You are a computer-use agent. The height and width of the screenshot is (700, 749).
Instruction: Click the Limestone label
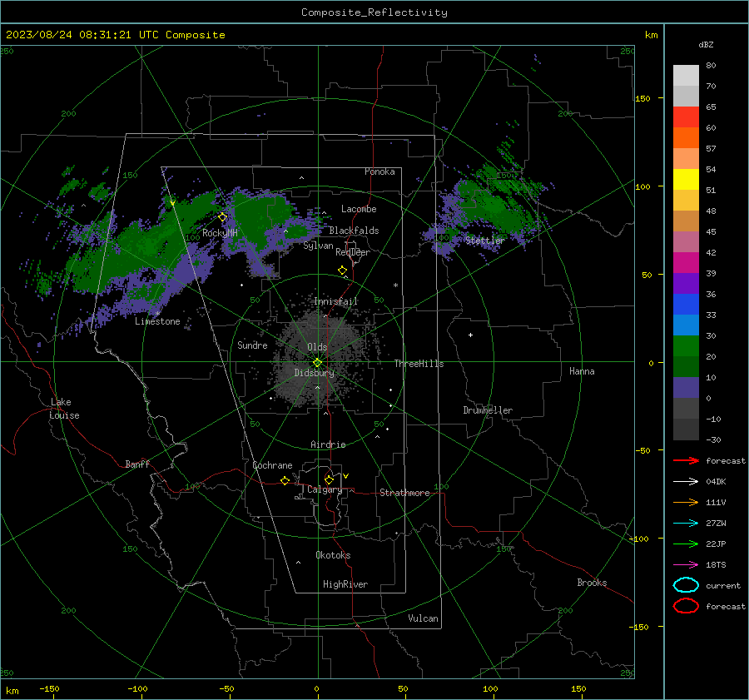pyautogui.click(x=157, y=321)
